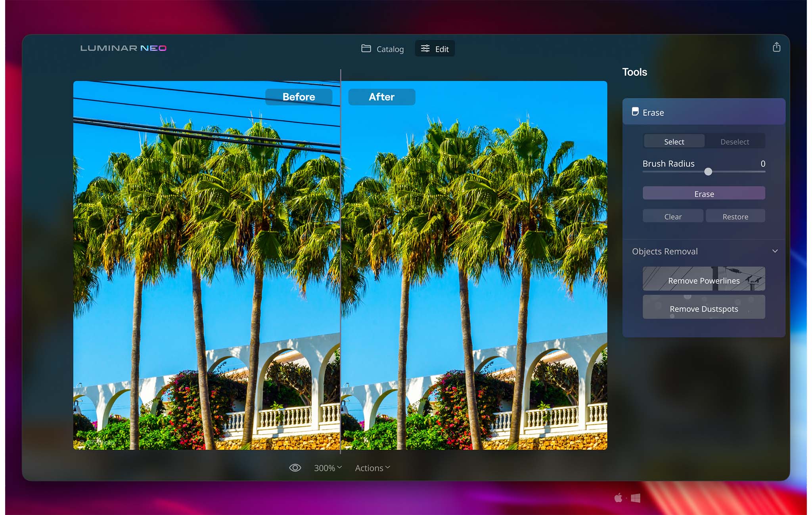Switch brush mode to Deselect

[x=734, y=141]
